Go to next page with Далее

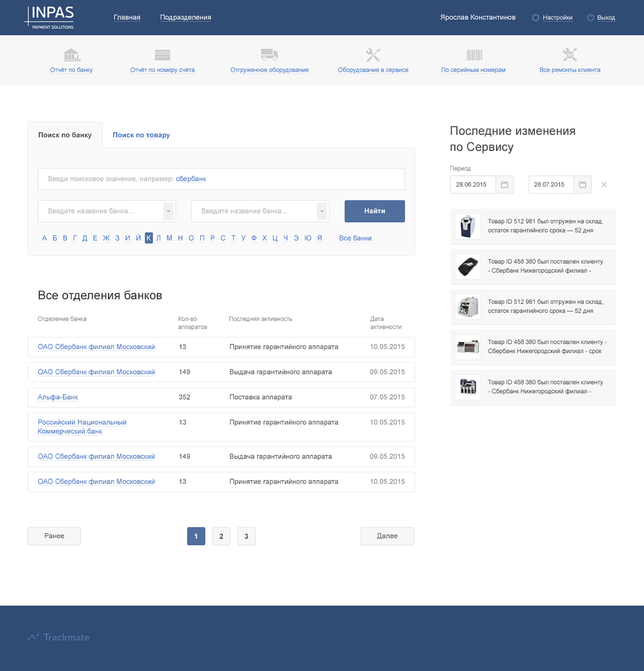coord(387,536)
